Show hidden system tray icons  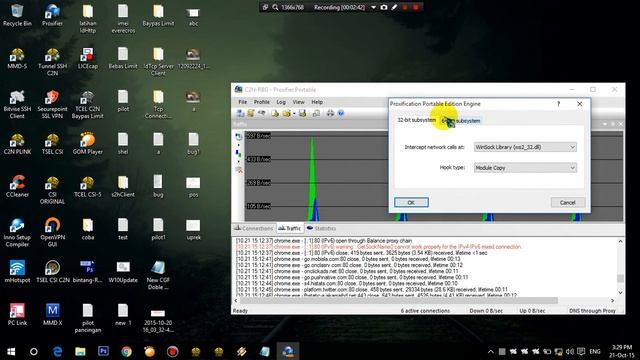point(491,351)
